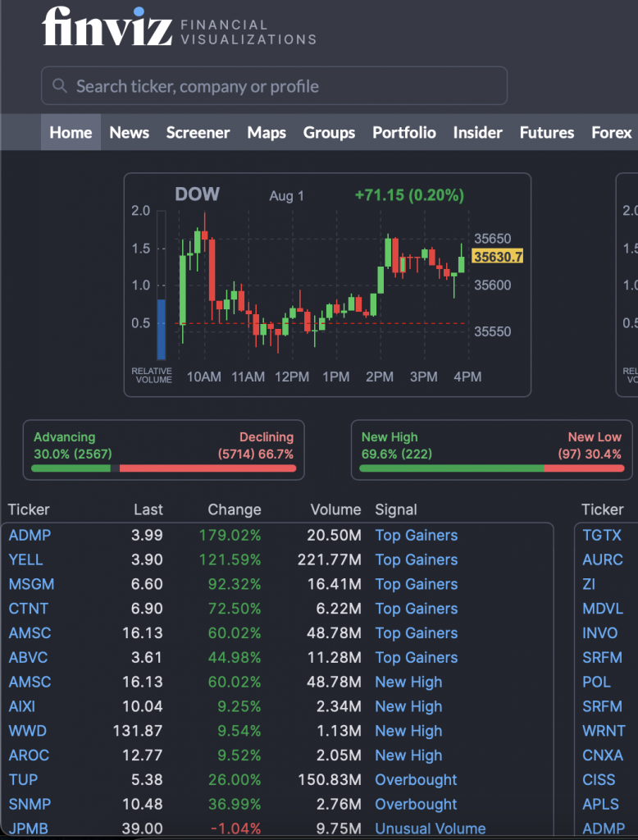This screenshot has height=840, width=638.
Task: Click New High signal in AIXI row
Action: [408, 706]
